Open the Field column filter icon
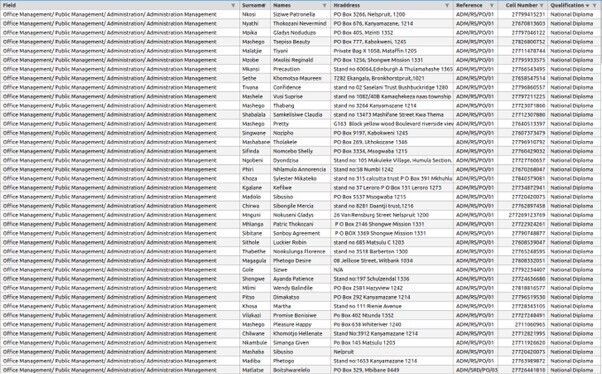The image size is (602, 374). tap(233, 5)
